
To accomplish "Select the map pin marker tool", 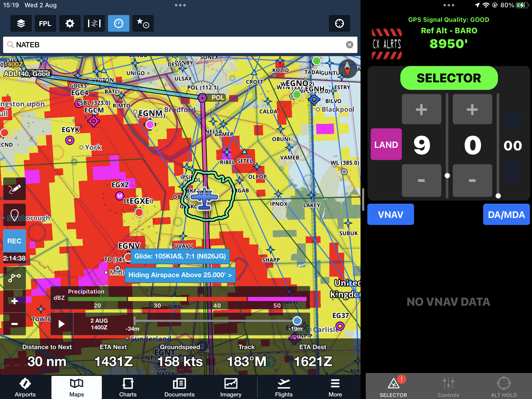I will click(x=15, y=215).
